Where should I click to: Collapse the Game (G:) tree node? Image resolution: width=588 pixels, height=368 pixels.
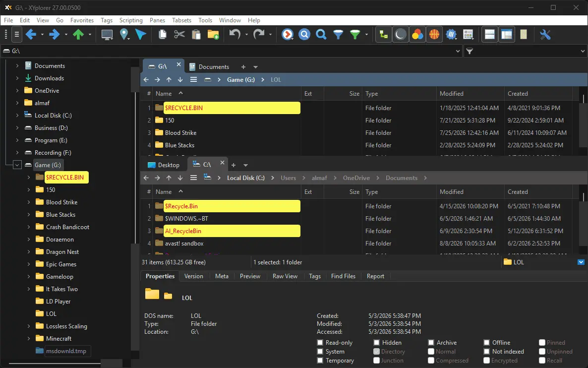coord(17,165)
